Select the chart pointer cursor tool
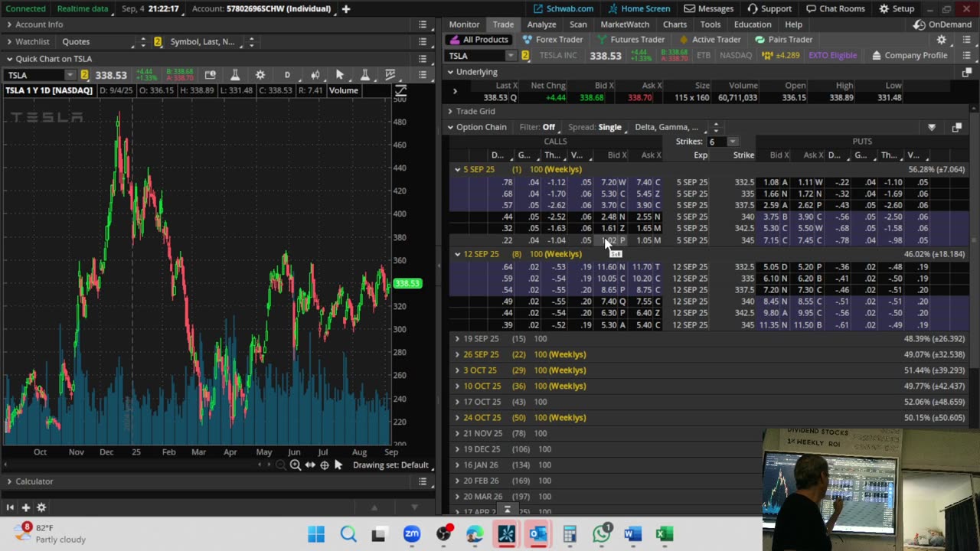The image size is (980, 551). (339, 74)
